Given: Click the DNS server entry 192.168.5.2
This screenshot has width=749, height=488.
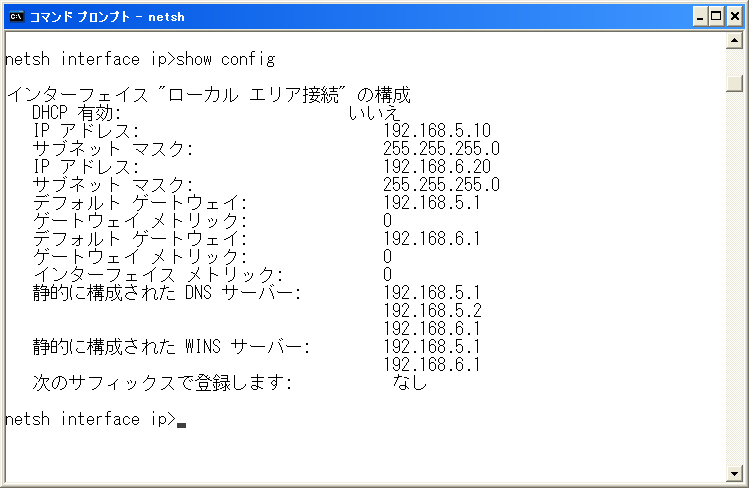Looking at the screenshot, I should tap(432, 310).
